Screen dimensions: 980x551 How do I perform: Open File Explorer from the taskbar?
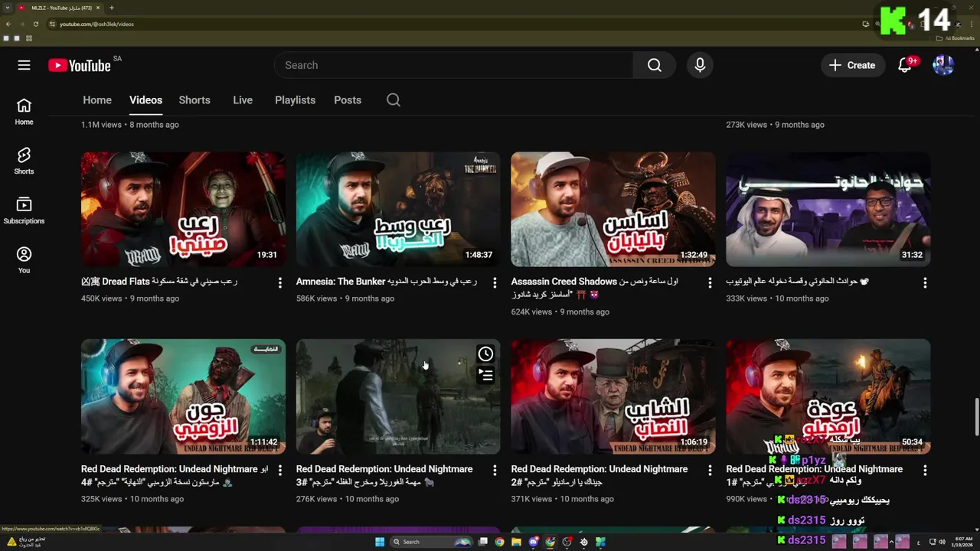[516, 542]
